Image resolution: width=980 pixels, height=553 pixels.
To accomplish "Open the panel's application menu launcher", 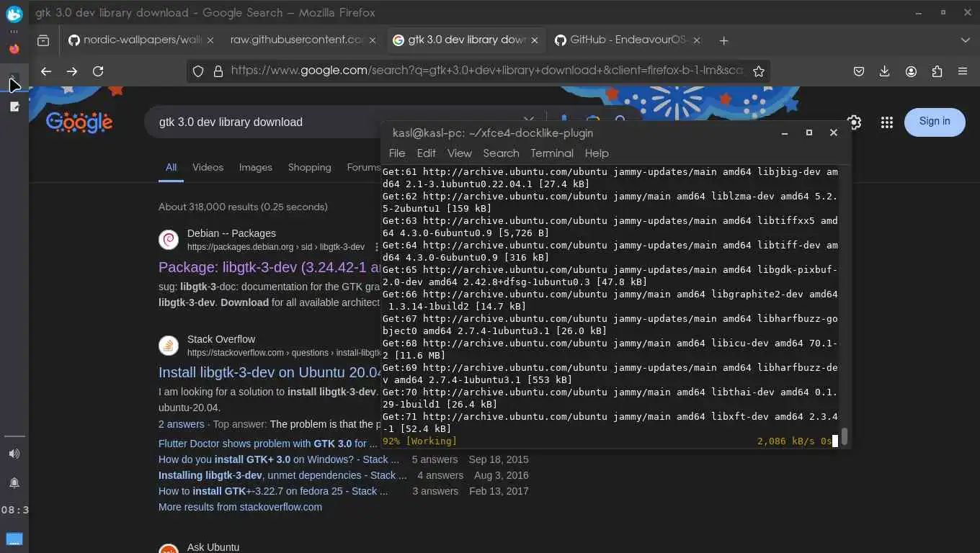I will pos(14,14).
